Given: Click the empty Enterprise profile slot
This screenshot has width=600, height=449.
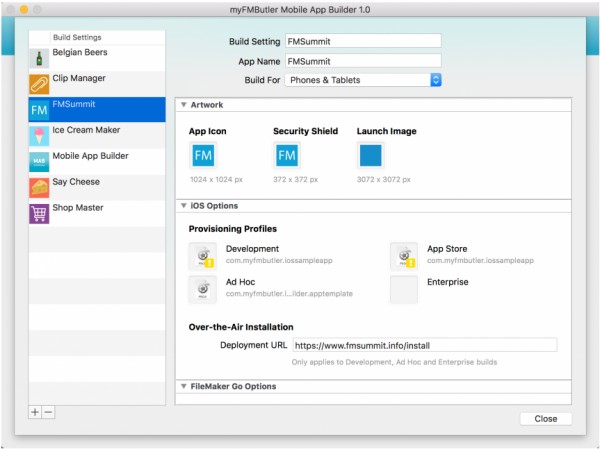Looking at the screenshot, I should 404,289.
